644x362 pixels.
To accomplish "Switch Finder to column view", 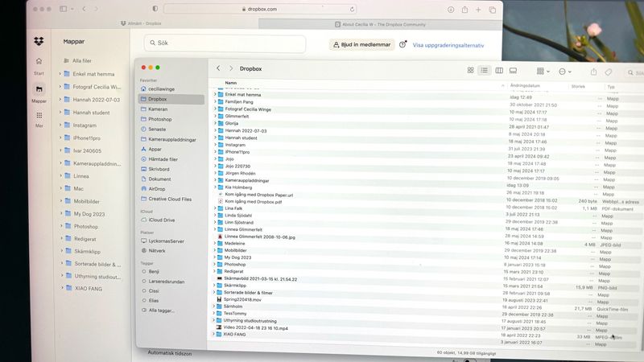I will point(499,71).
